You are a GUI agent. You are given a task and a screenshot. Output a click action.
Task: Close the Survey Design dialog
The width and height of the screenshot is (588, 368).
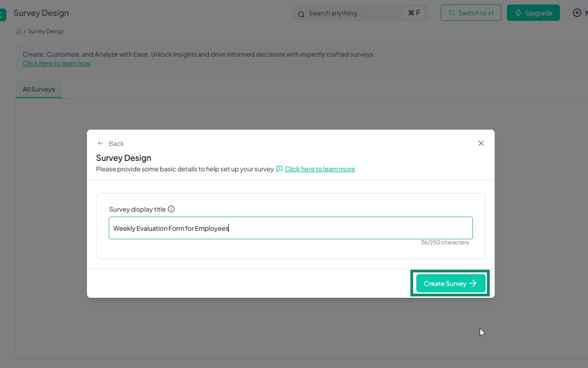coord(481,143)
